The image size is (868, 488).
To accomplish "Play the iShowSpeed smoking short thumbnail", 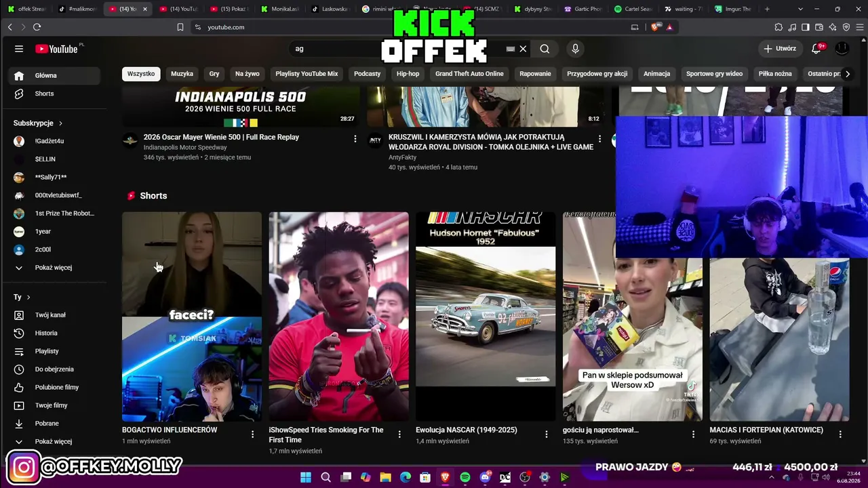I will click(338, 317).
